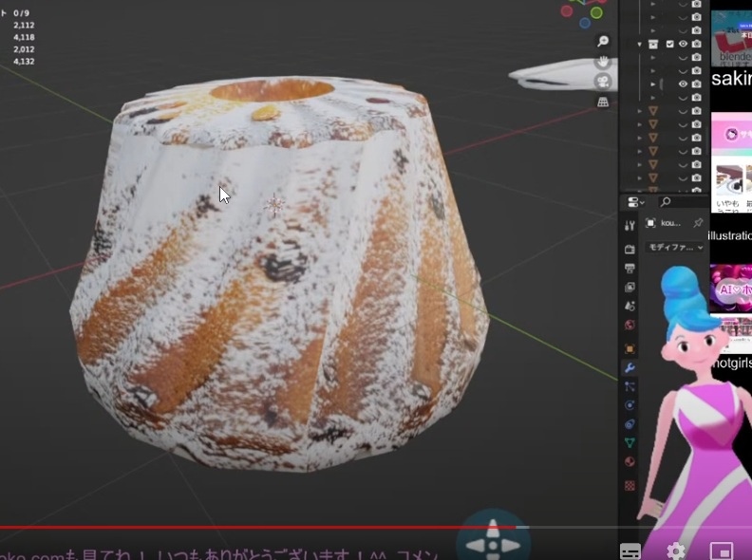Click the zoom view magnifier icon

603,42
